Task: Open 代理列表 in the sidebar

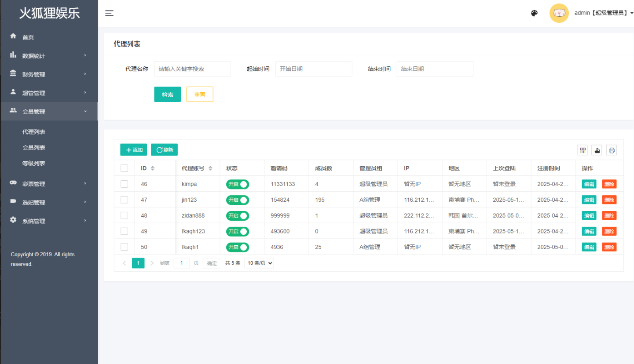Action: point(34,132)
